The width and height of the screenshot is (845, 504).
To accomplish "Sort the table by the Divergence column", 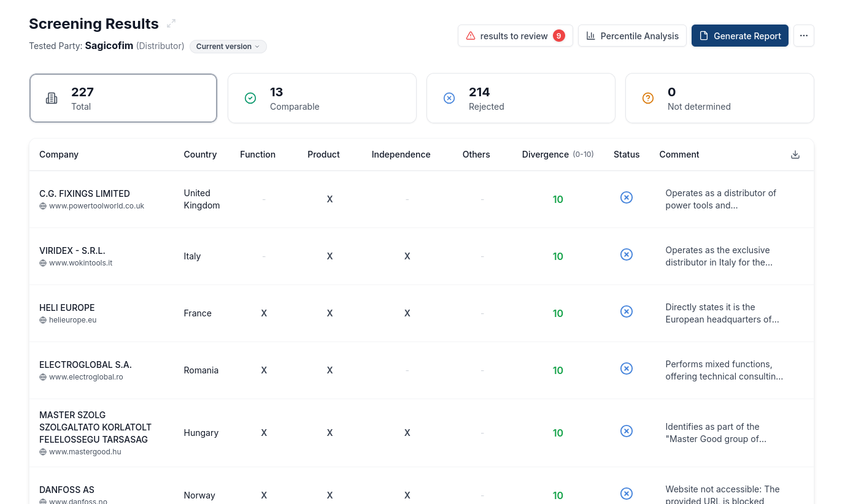I will coord(546,155).
